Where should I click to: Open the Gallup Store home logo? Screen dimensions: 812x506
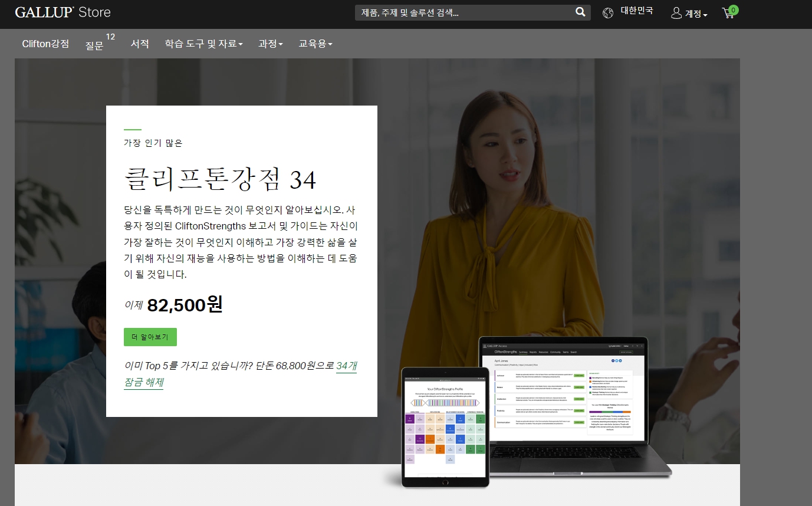63,12
